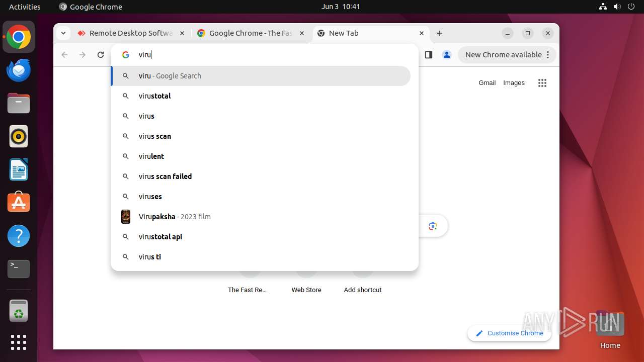The height and width of the screenshot is (362, 644).
Task: Open the tab search dropdown arrow
Action: point(63,33)
